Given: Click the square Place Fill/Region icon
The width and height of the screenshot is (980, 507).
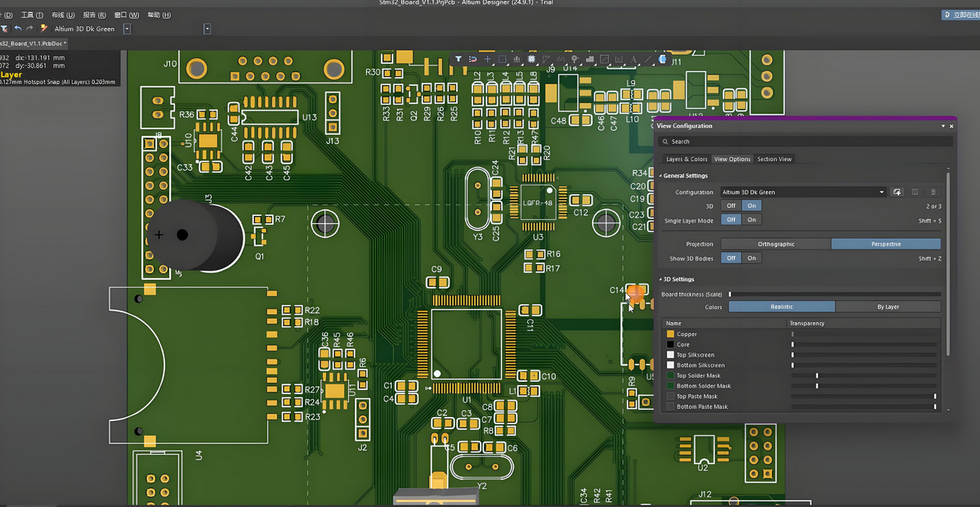Looking at the screenshot, I should [604, 59].
